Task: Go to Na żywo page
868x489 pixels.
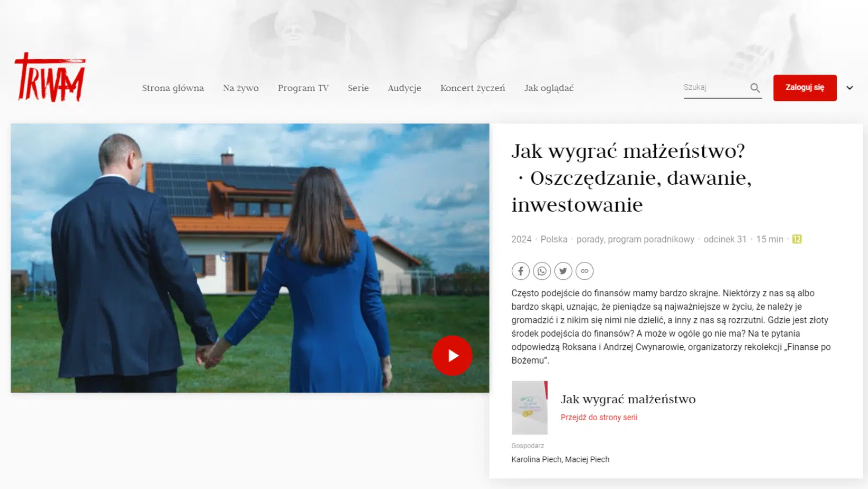Action: click(241, 88)
